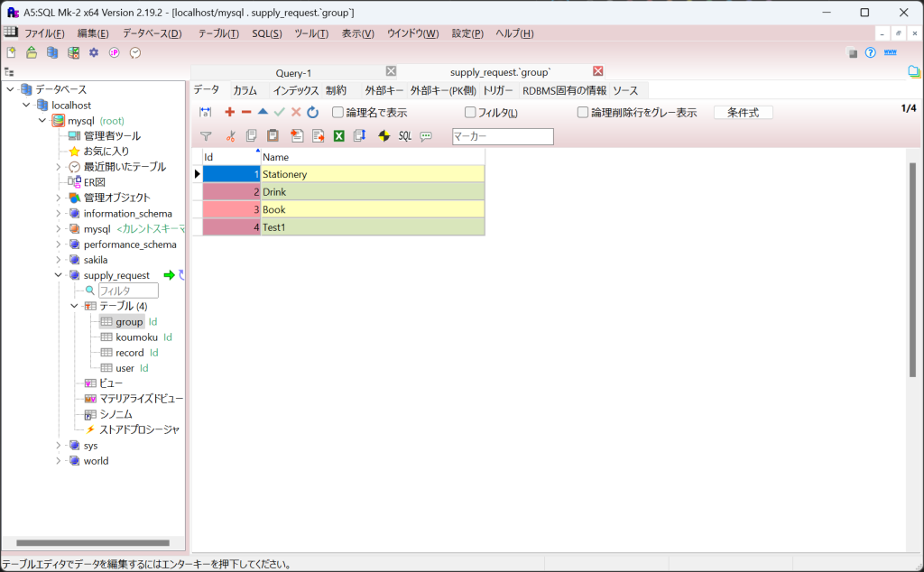Click the green Excel export icon
Screen dimensions: 924x572
point(339,136)
